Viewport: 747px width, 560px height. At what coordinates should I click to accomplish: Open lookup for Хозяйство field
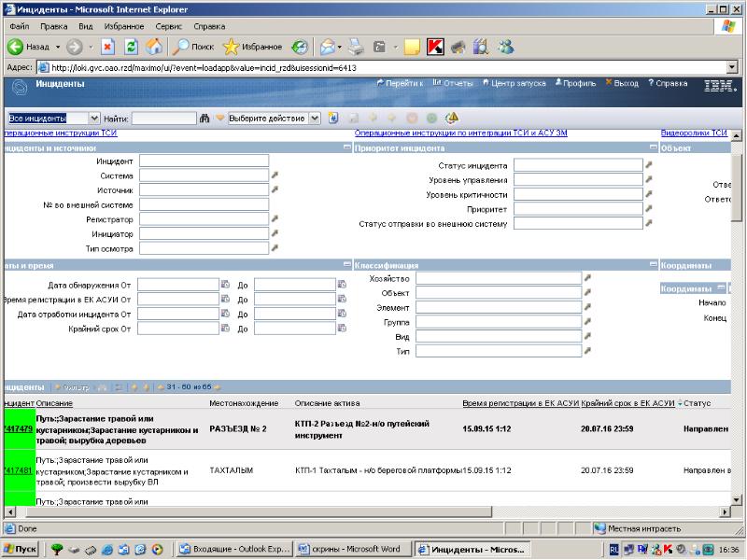click(588, 277)
